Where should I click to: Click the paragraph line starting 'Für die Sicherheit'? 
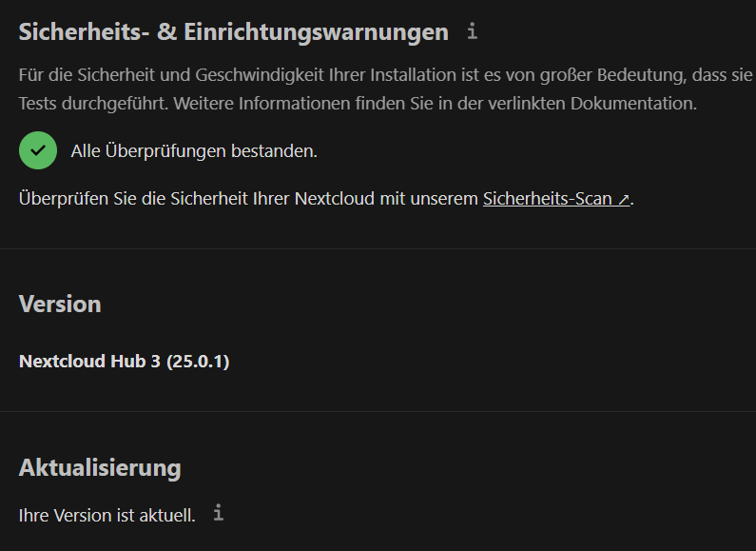386,75
